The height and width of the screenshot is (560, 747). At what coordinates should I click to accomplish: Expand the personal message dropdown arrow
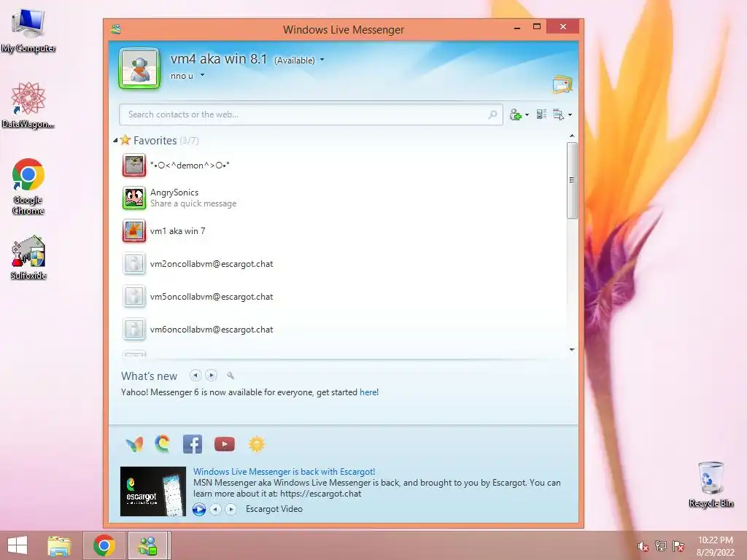202,75
